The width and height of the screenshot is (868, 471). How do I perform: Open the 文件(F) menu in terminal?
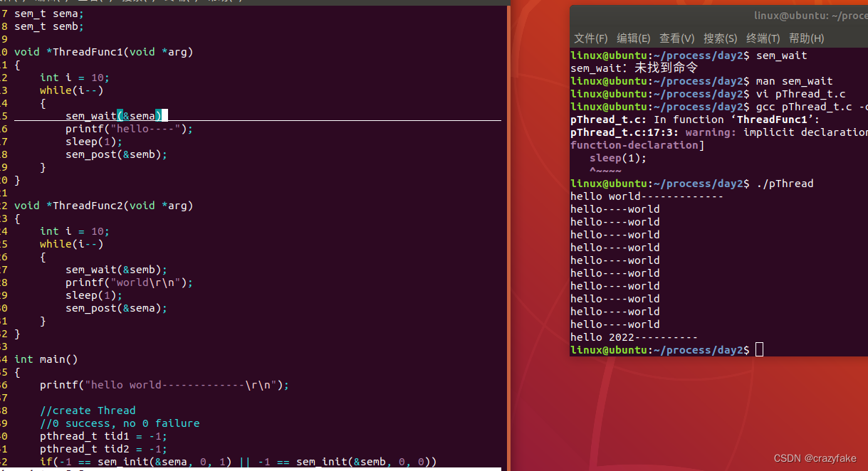click(x=590, y=38)
